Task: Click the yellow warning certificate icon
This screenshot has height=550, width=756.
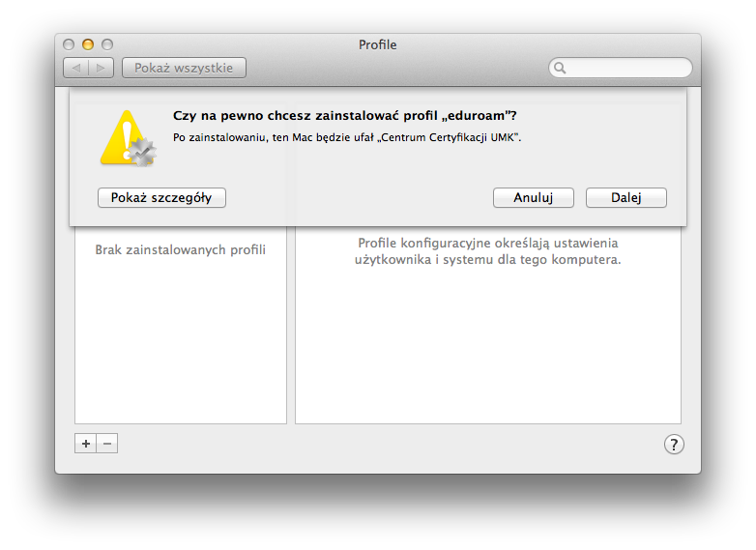Action: click(x=129, y=139)
